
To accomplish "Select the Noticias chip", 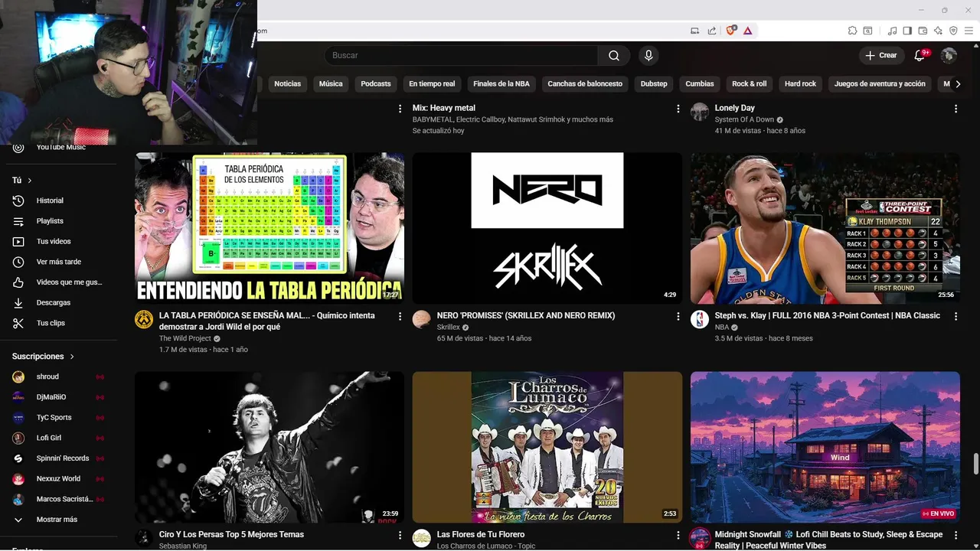I will [288, 84].
